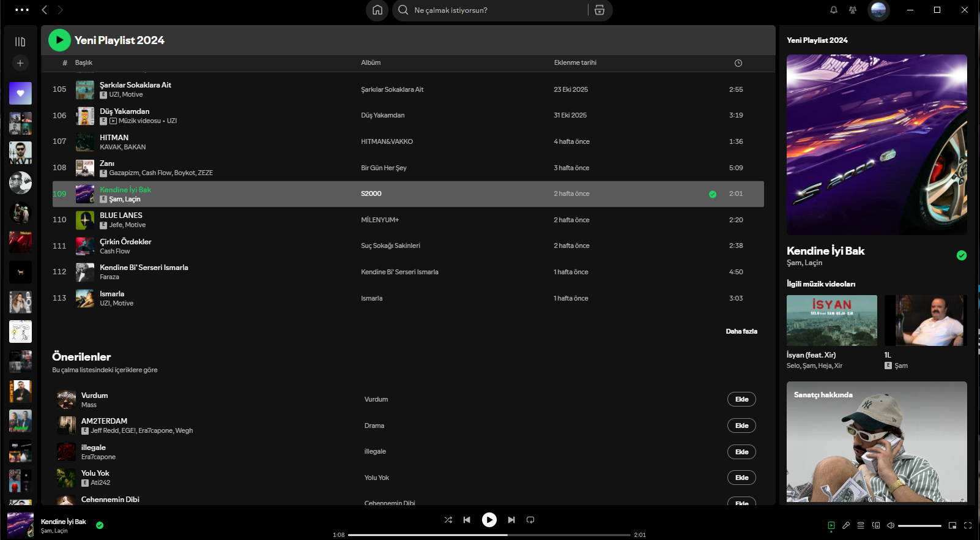Viewport: 980px width, 540px height.
Task: Open the MİLENYUM+ album link
Action: click(x=380, y=220)
